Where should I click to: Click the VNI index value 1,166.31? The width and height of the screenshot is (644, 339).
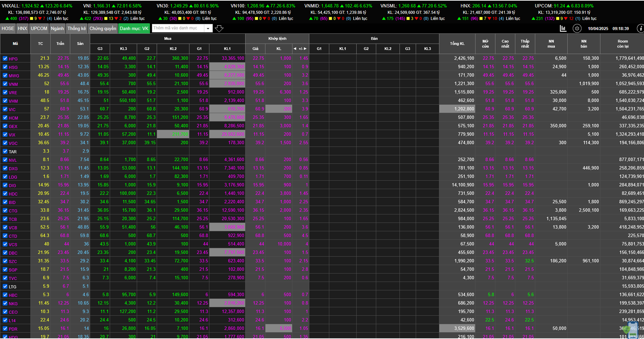click(x=102, y=6)
